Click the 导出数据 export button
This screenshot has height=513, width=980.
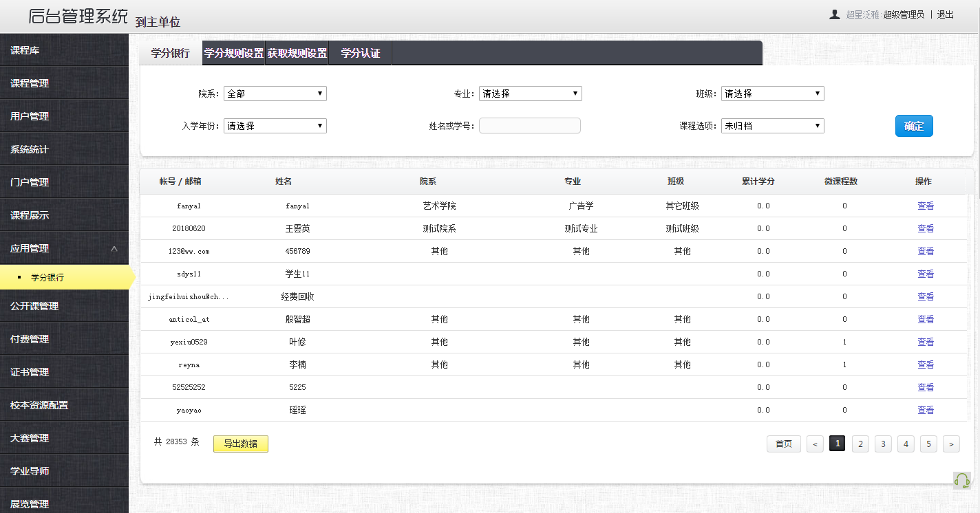(x=240, y=444)
